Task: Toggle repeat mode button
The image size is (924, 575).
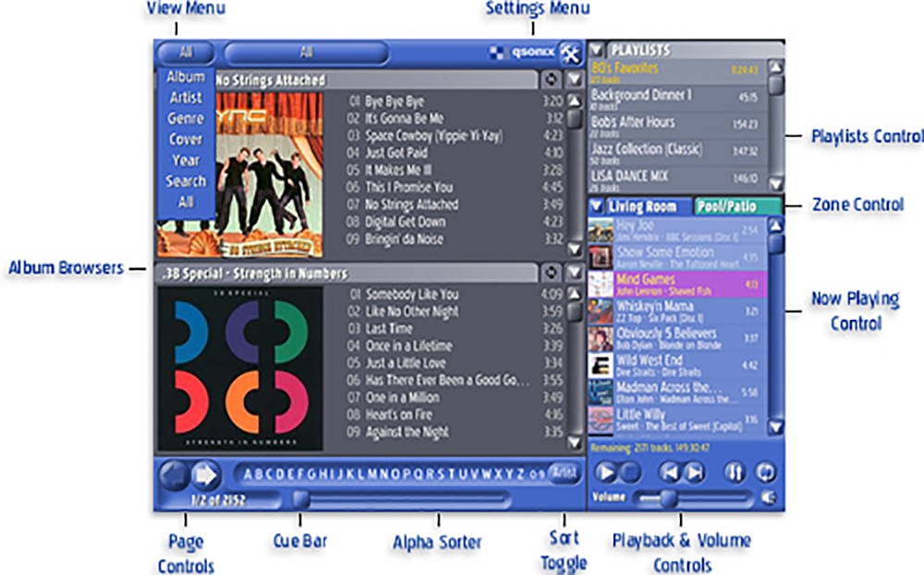Action: [x=765, y=472]
